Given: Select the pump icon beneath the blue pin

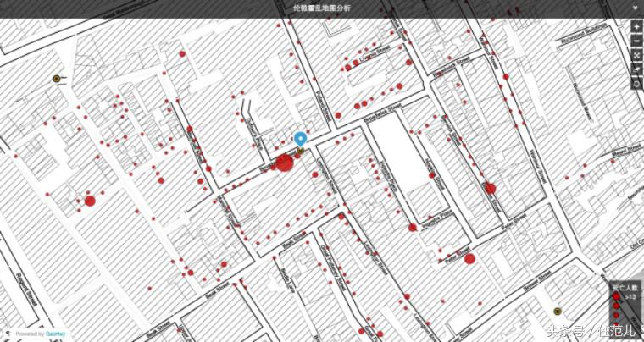Looking at the screenshot, I should [300, 152].
